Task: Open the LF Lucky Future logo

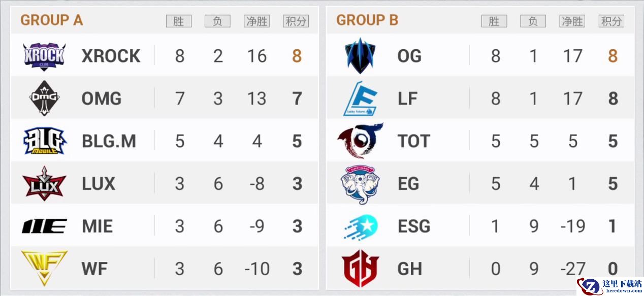Action: click(360, 98)
